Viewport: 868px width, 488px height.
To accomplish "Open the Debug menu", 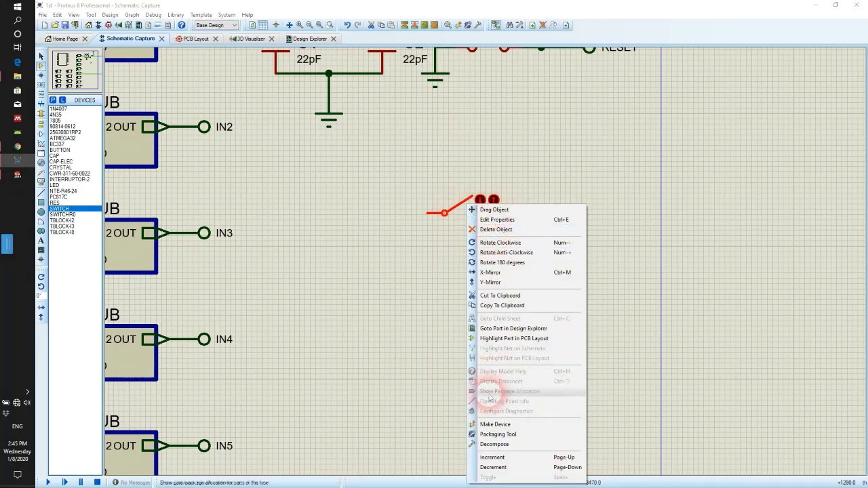I will [x=153, y=15].
